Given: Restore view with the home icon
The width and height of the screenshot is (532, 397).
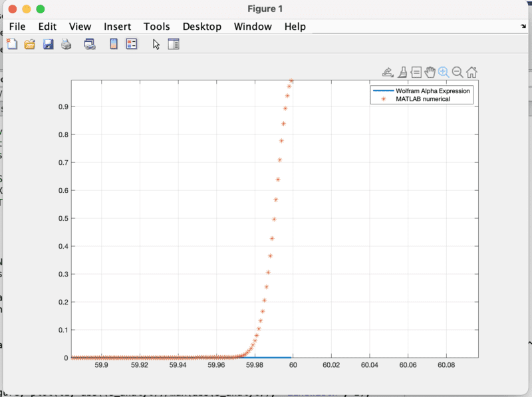Looking at the screenshot, I should point(471,72).
